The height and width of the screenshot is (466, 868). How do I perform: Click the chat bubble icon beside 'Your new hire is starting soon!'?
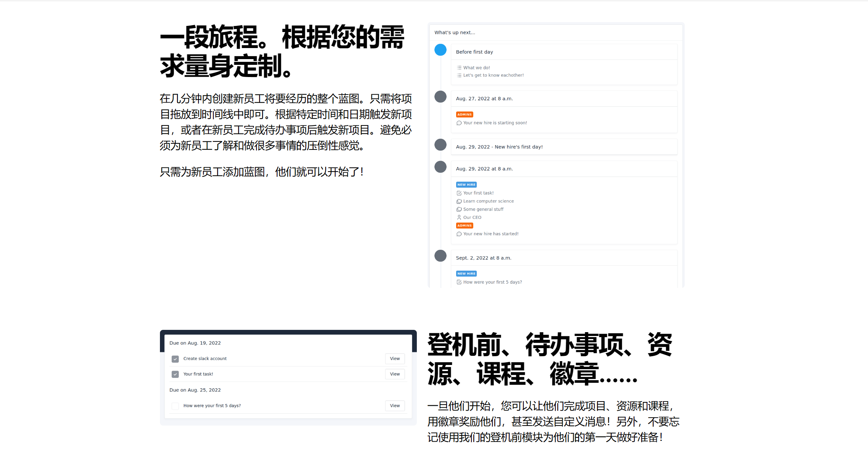(x=459, y=123)
